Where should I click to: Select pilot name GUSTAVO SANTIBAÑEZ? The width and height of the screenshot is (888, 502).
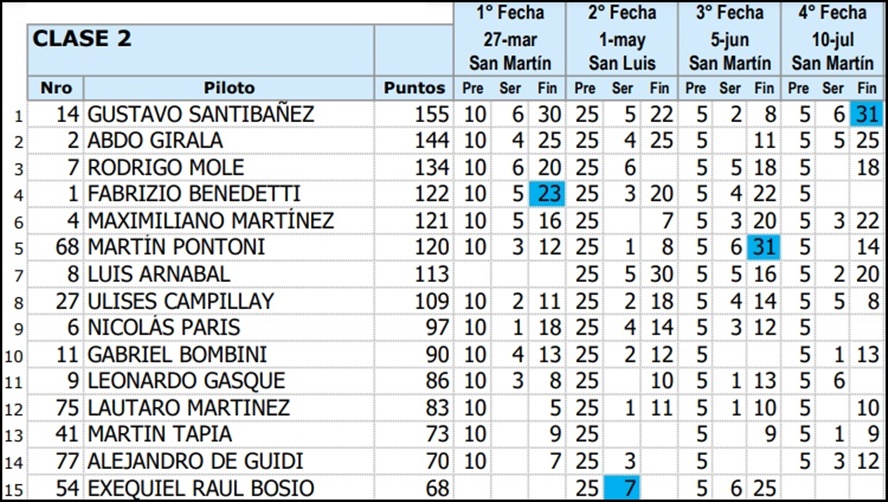(x=201, y=114)
